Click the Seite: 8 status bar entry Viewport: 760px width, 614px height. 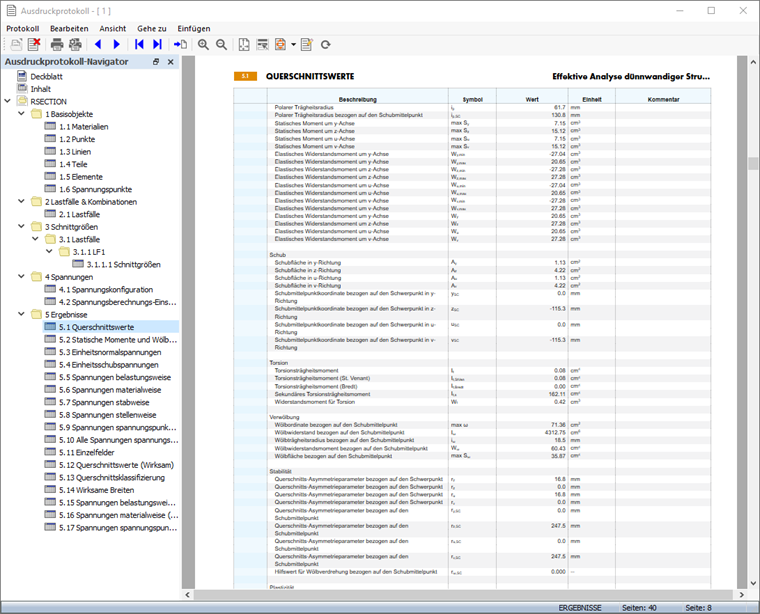698,608
